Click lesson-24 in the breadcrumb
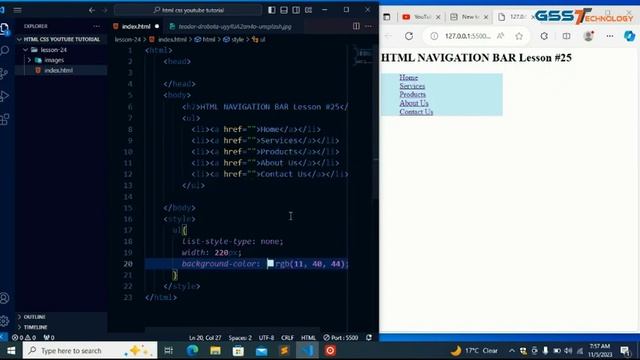Viewport: 640px width, 360px height. pos(127,40)
